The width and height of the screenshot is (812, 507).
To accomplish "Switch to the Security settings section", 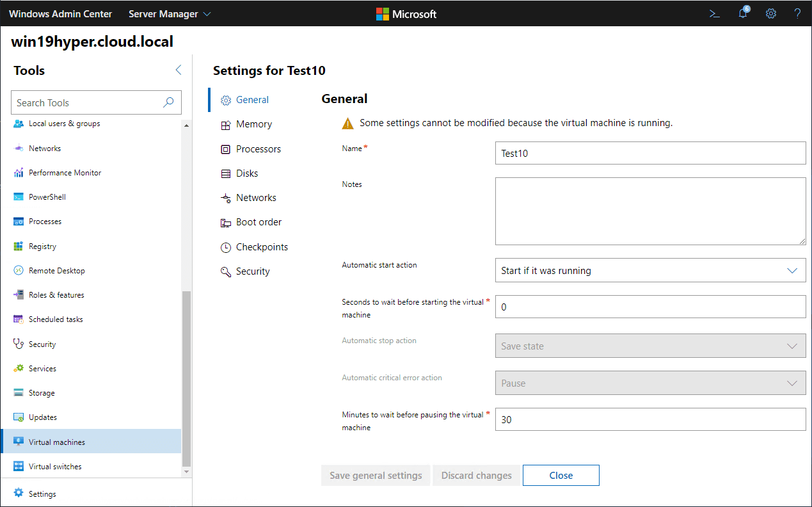I will point(226,271).
